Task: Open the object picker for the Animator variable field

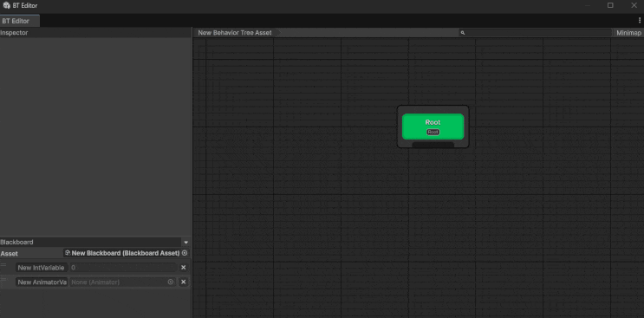Action: (x=171, y=282)
